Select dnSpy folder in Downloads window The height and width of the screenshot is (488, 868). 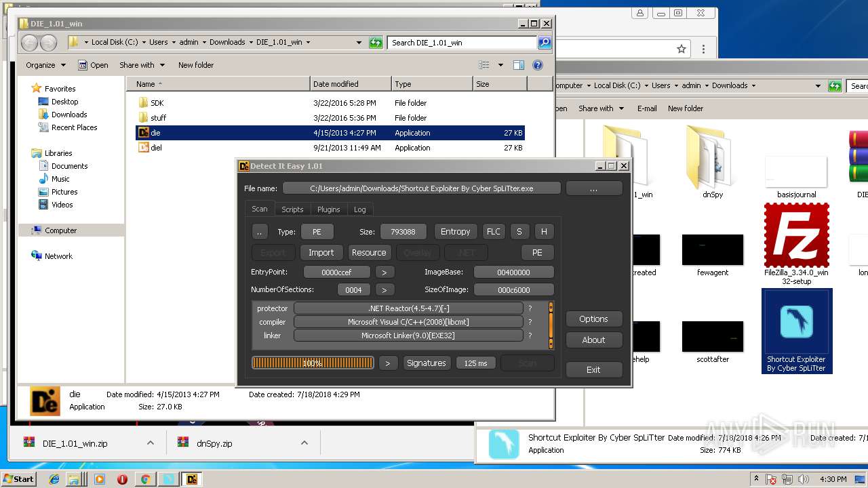pyautogui.click(x=712, y=163)
